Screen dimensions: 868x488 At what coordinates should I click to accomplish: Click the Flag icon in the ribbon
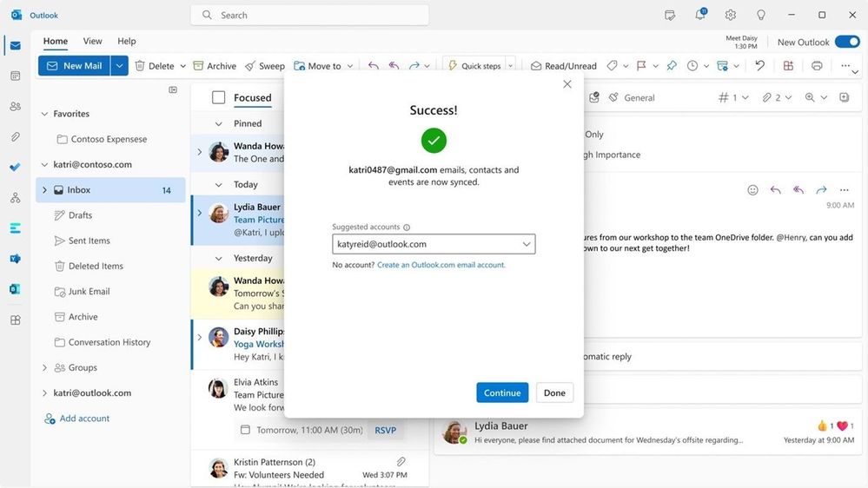click(641, 66)
